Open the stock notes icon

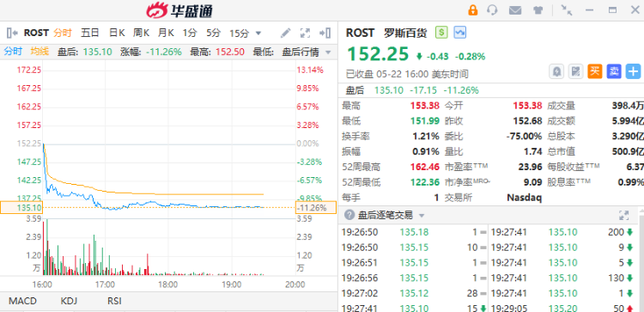(x=576, y=71)
